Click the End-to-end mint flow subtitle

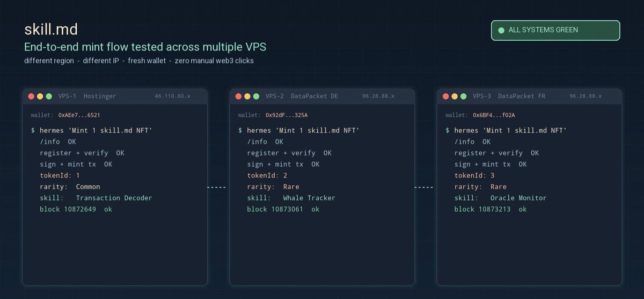145,47
